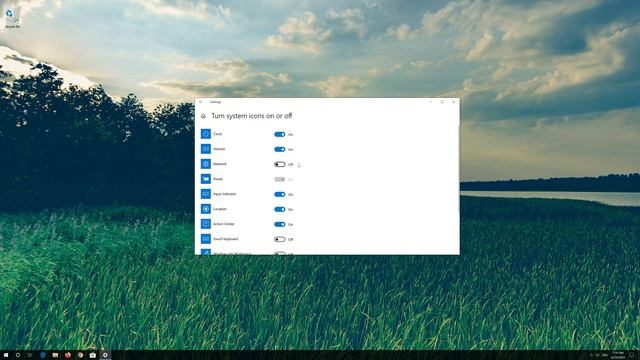The image size is (640, 360).
Task: Click the 'Input Indicator' label text
Action: (224, 194)
